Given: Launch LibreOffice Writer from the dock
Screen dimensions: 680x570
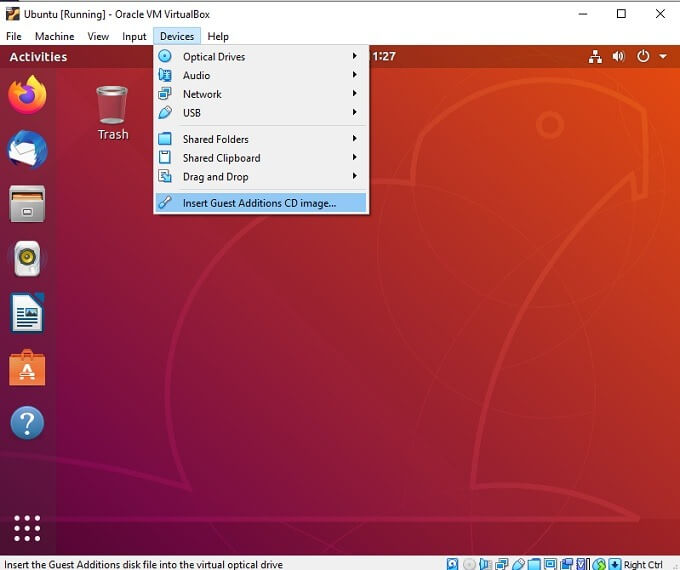Looking at the screenshot, I should [27, 313].
